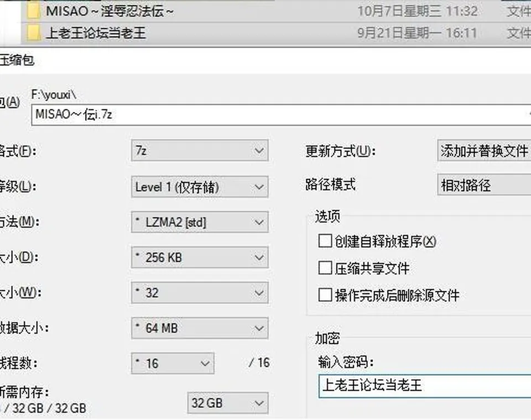531x420 pixels.
Task: Click the archive name field containing MISAO～伝i.7z
Action: click(x=281, y=115)
